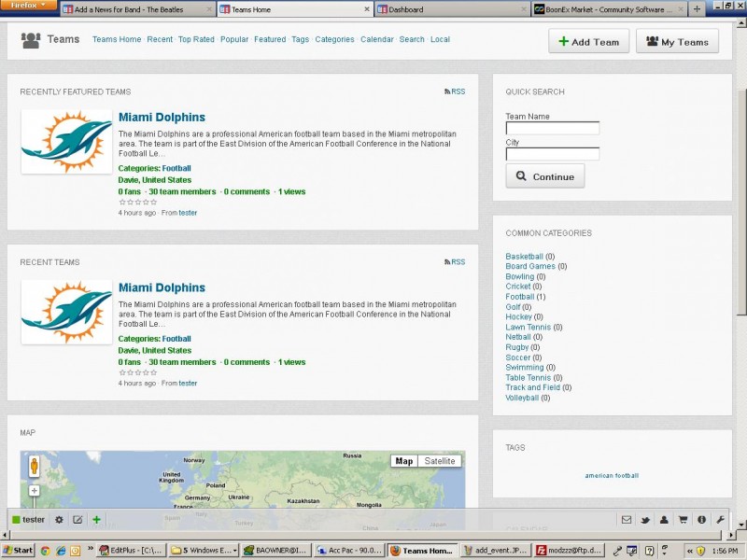Switch to the Dashboard tab
This screenshot has height=560, width=747.
tap(452, 9)
